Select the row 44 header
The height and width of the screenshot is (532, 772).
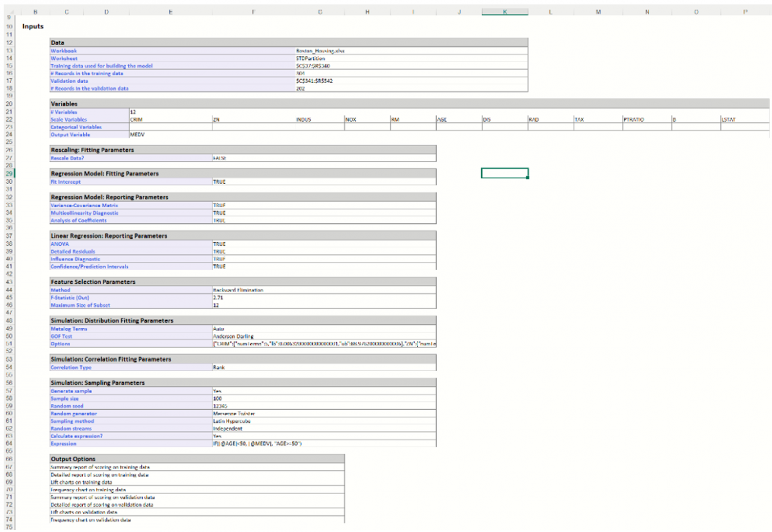pyautogui.click(x=10, y=290)
